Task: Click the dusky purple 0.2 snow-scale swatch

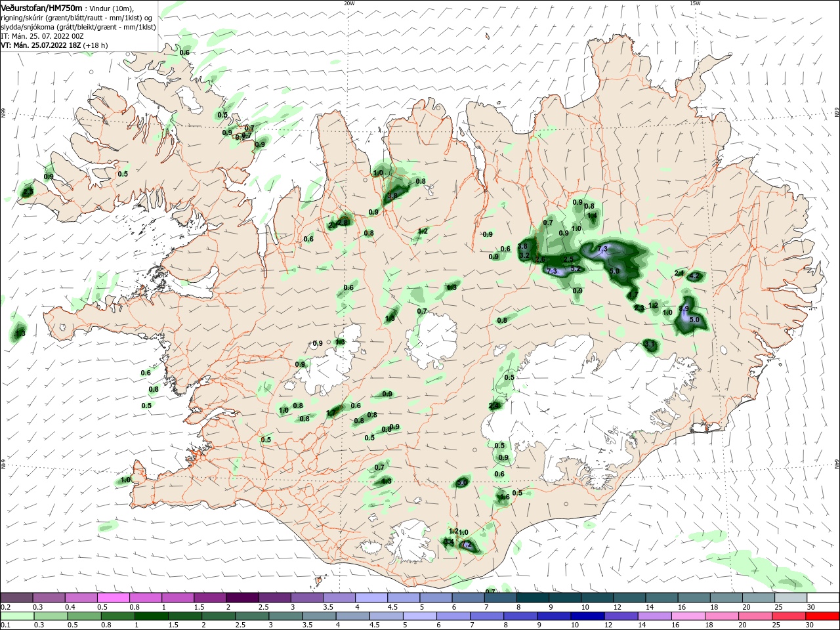Action: 16,598
